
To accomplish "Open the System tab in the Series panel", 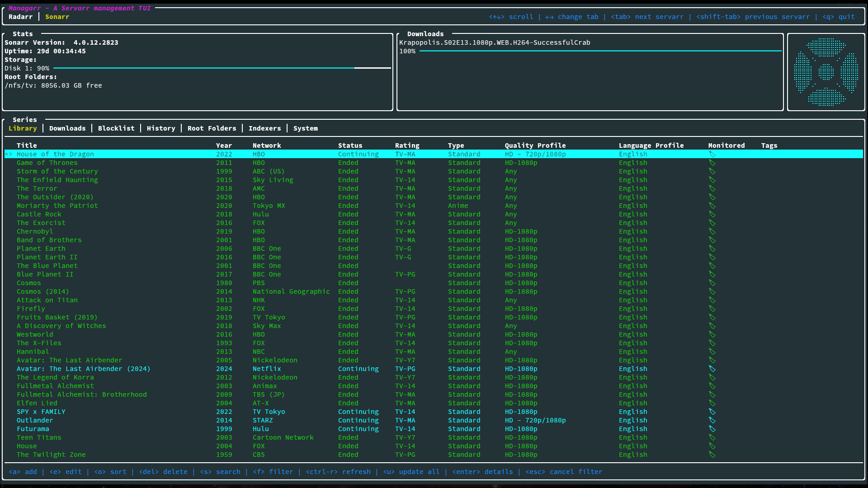I will tap(306, 128).
